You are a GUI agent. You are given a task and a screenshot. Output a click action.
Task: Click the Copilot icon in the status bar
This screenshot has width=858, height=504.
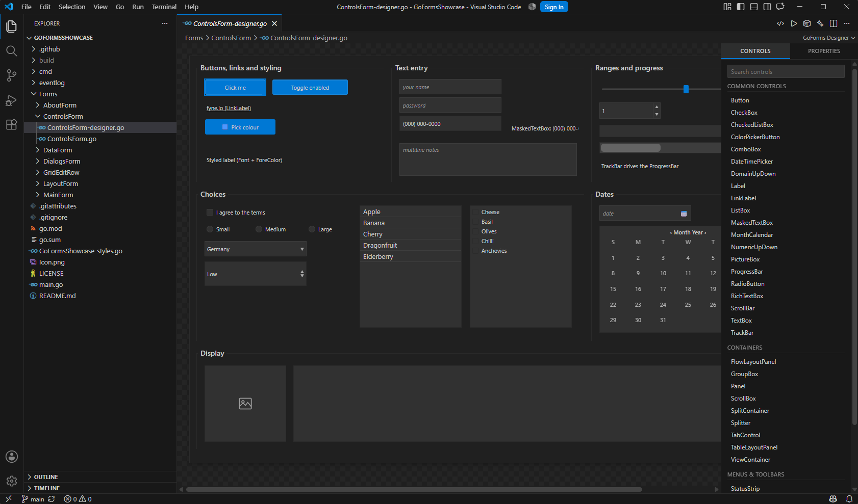(833, 499)
